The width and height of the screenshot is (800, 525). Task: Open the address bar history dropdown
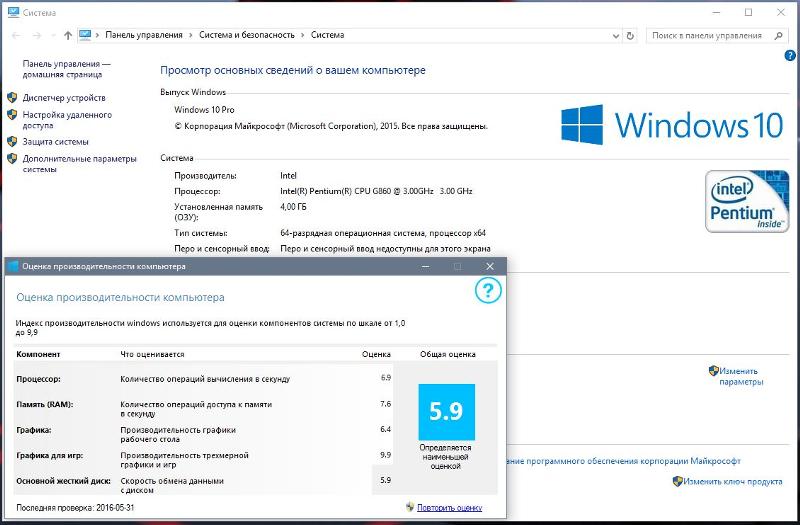click(x=616, y=36)
